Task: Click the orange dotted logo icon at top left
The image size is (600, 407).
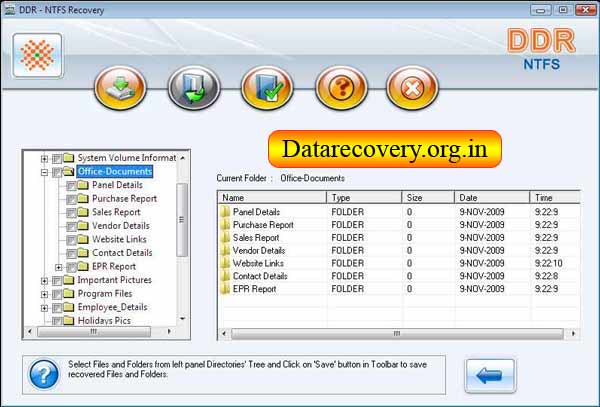Action: click(37, 55)
